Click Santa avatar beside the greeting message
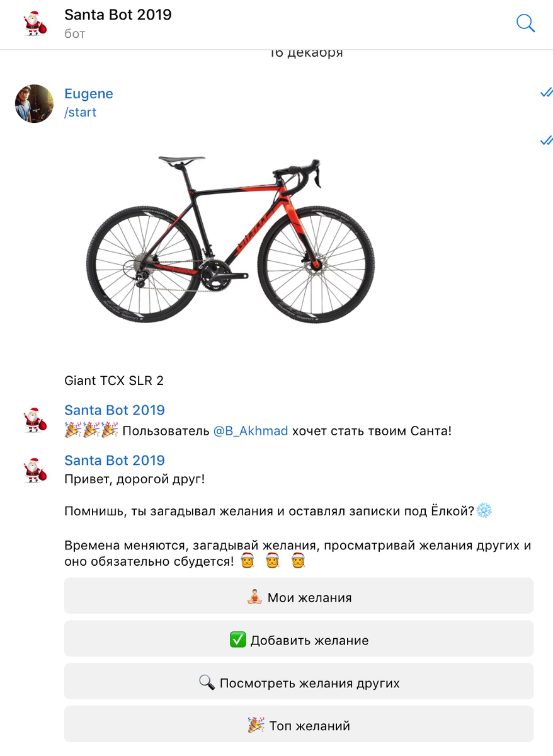553x756 pixels. (35, 471)
